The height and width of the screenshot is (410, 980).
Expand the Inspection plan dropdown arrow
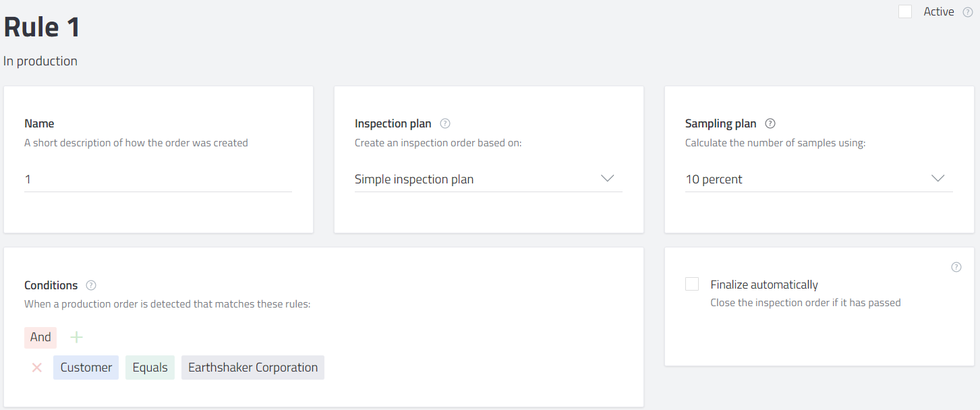tap(607, 179)
